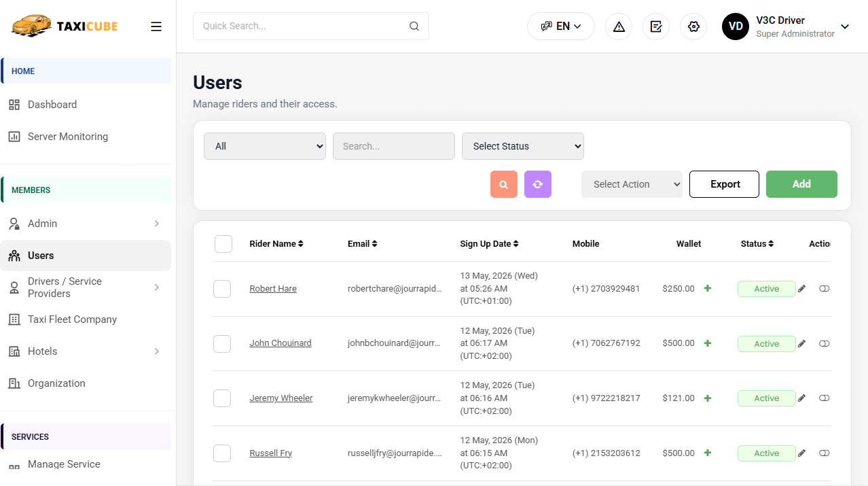The height and width of the screenshot is (486, 868).
Task: Open the EN language dropdown
Action: (561, 27)
